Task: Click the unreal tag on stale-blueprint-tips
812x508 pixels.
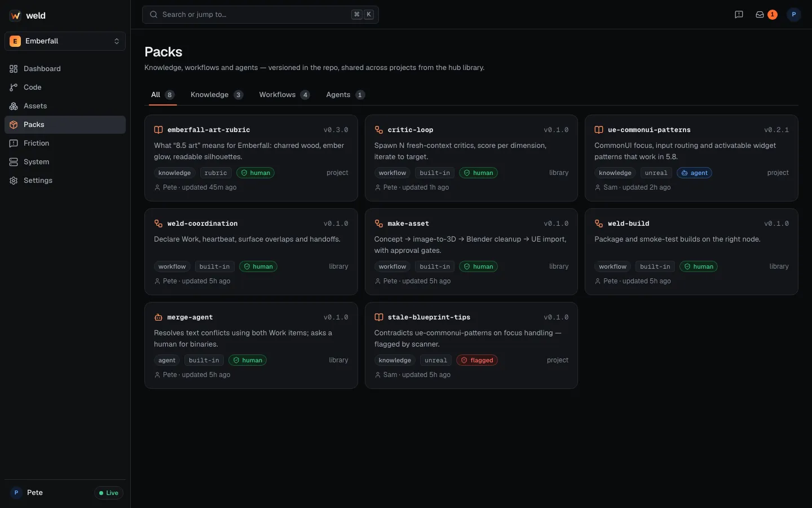Action: pyautogui.click(x=436, y=360)
